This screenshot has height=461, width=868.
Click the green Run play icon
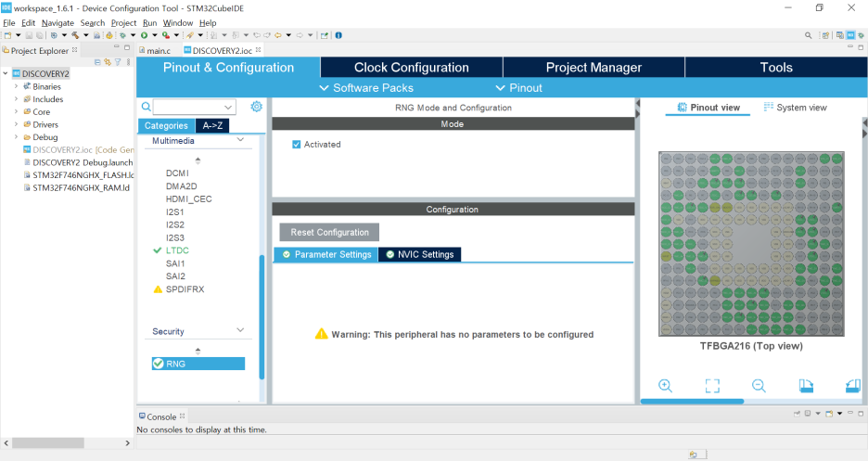[144, 35]
